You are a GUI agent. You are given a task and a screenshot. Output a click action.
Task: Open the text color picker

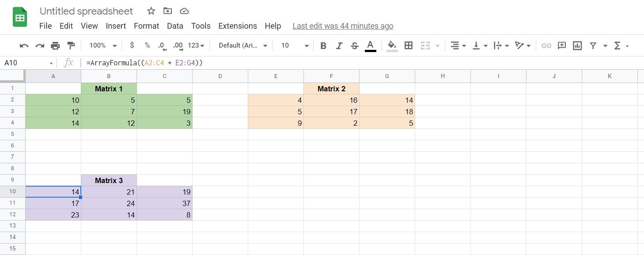coord(370,45)
